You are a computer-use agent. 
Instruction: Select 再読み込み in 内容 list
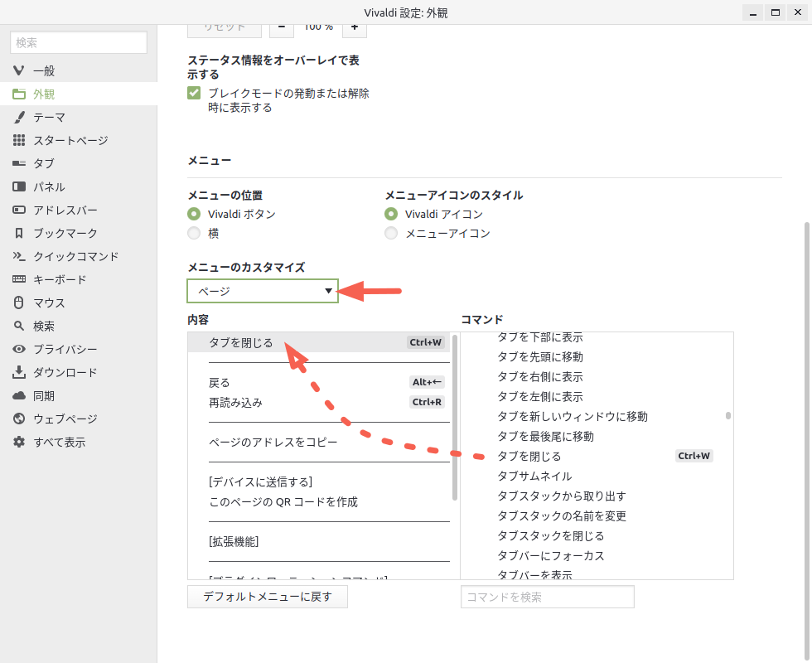point(318,403)
